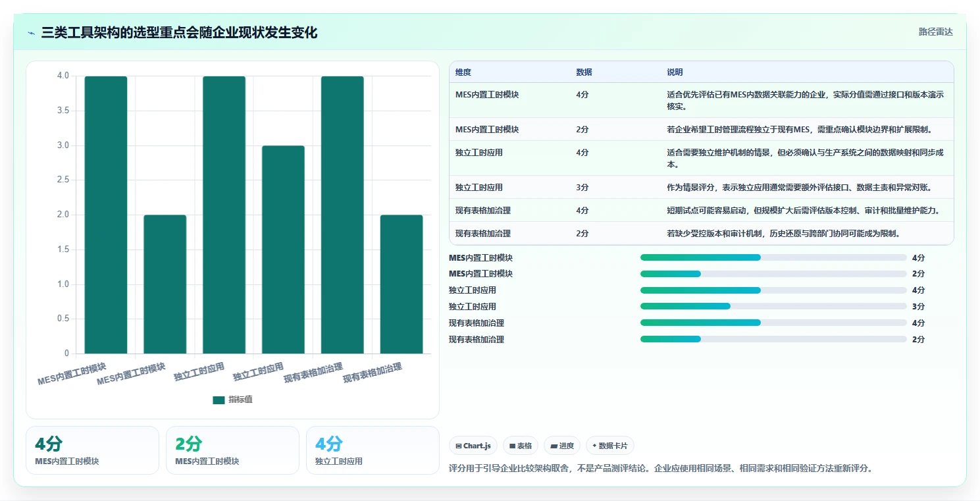Click the 数据卡片 chip
The height and width of the screenshot is (501, 980).
point(610,446)
